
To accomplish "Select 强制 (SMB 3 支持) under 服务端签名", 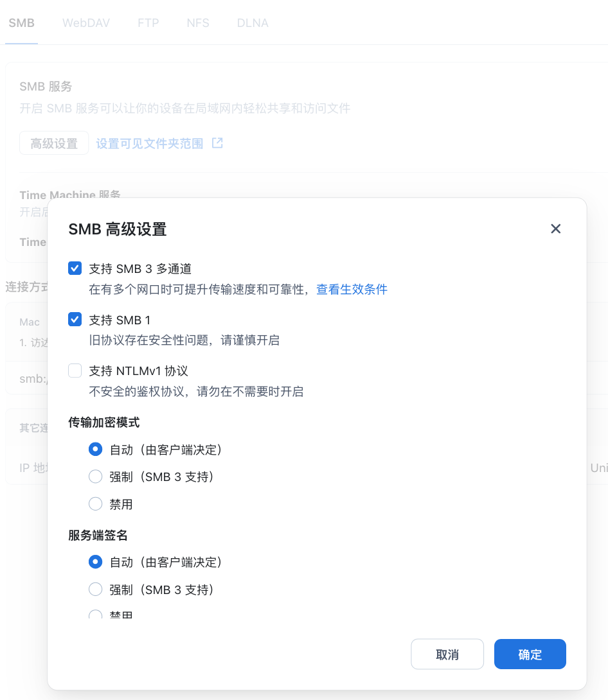I will point(95,590).
